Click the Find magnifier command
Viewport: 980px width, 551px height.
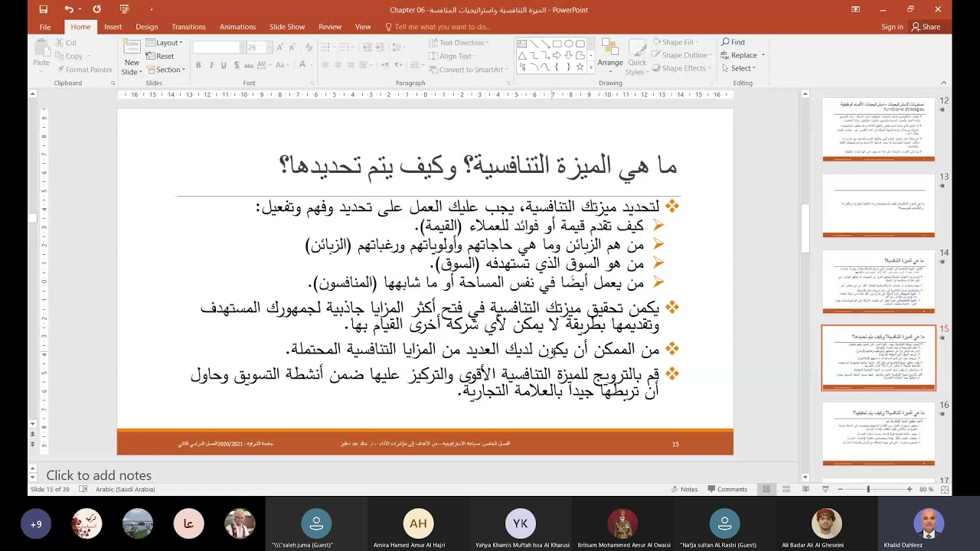[x=733, y=42]
